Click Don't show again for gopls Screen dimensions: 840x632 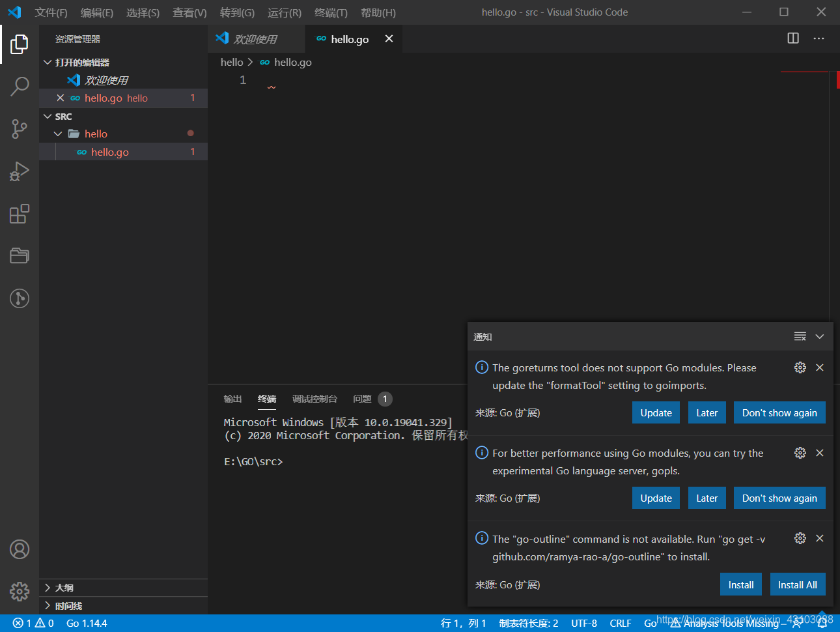point(779,498)
